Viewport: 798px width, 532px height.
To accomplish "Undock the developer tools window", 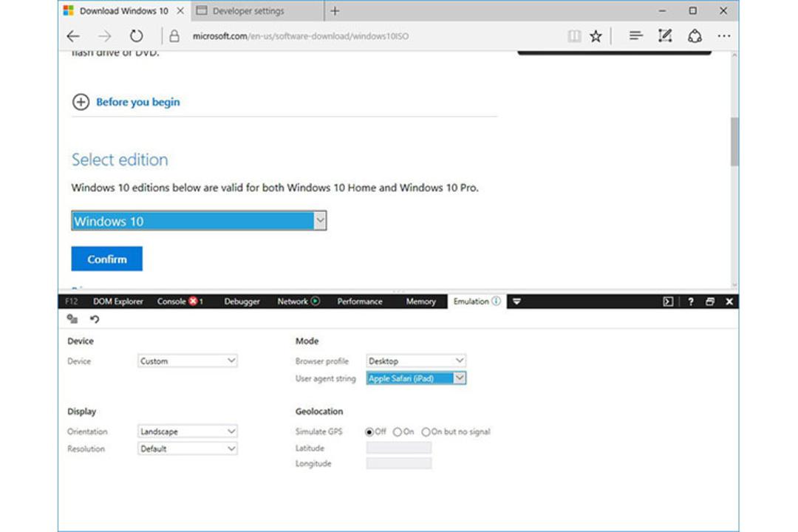I will (710, 301).
